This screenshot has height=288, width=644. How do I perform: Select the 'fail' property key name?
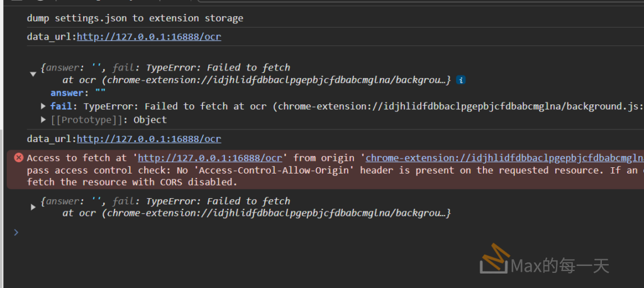[60, 106]
